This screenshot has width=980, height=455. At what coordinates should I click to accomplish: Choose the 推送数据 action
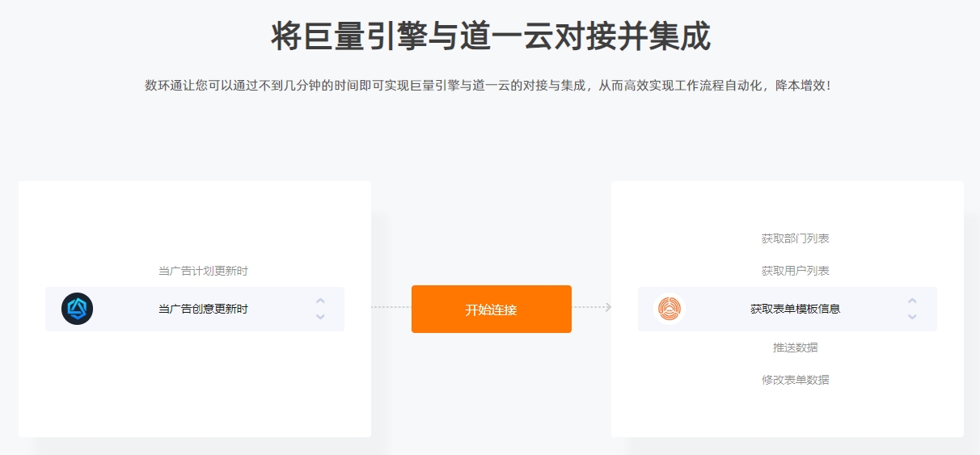tap(795, 348)
